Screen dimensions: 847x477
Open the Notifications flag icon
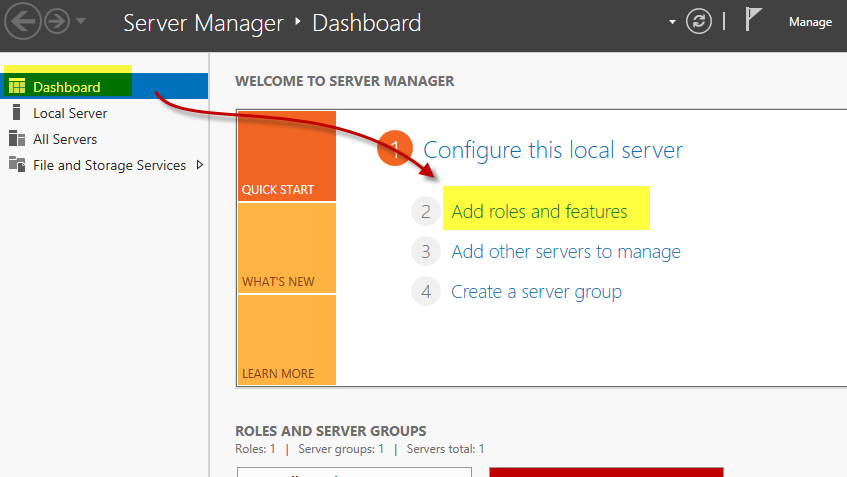coord(752,20)
